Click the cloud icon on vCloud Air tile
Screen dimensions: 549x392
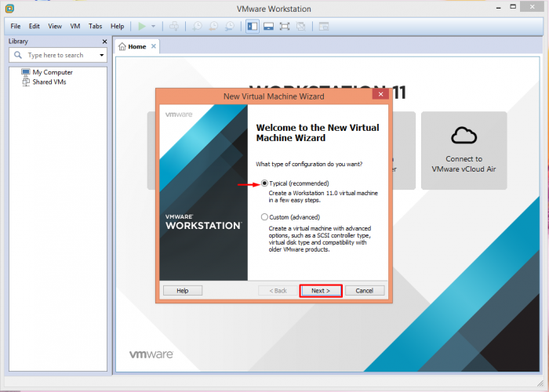point(464,136)
